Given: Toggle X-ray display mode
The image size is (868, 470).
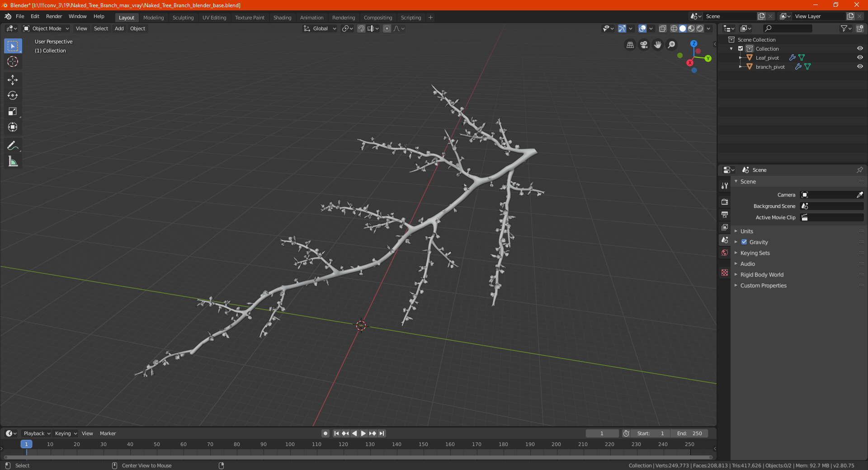Looking at the screenshot, I should pyautogui.click(x=662, y=28).
